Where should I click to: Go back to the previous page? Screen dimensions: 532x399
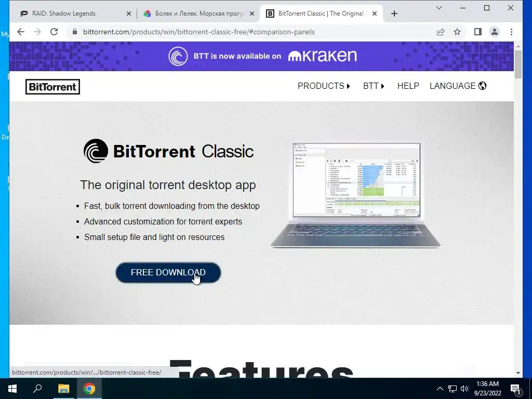point(21,32)
